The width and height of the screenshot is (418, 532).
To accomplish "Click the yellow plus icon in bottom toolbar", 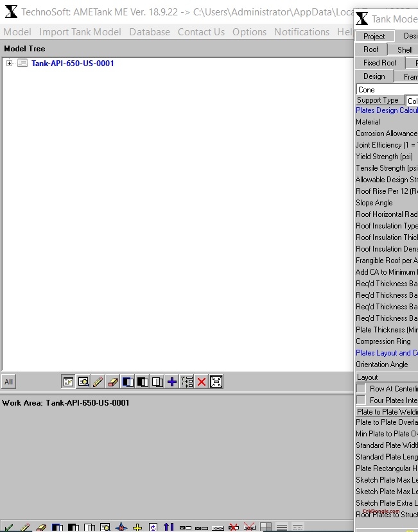I will [137, 528].
